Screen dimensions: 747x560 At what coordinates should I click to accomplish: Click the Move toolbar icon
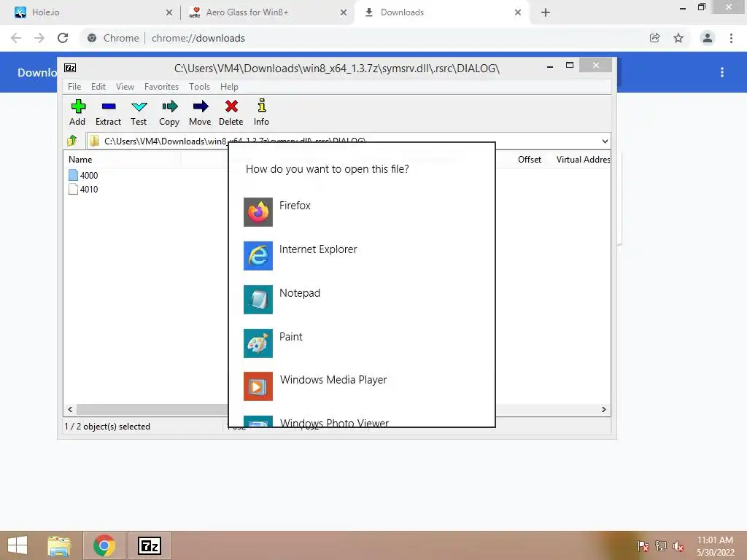[200, 112]
